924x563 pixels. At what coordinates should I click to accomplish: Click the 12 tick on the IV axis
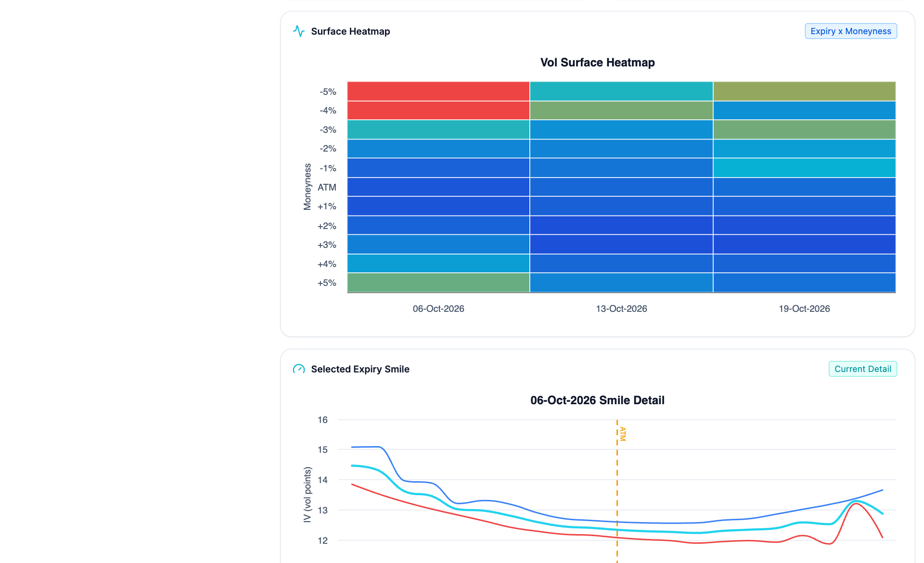pyautogui.click(x=322, y=540)
